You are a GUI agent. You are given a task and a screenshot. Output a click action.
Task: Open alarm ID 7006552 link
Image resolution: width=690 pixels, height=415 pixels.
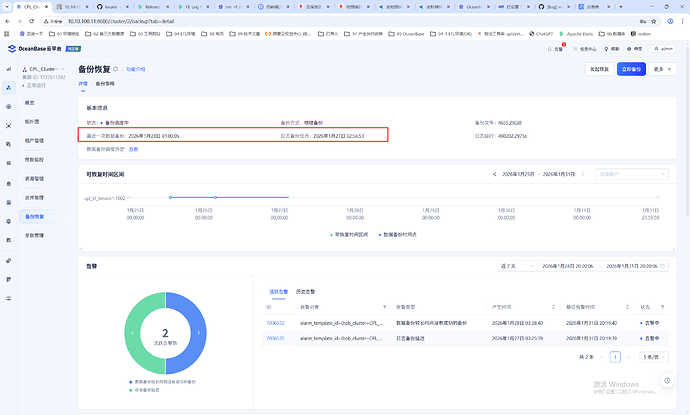pos(275,323)
